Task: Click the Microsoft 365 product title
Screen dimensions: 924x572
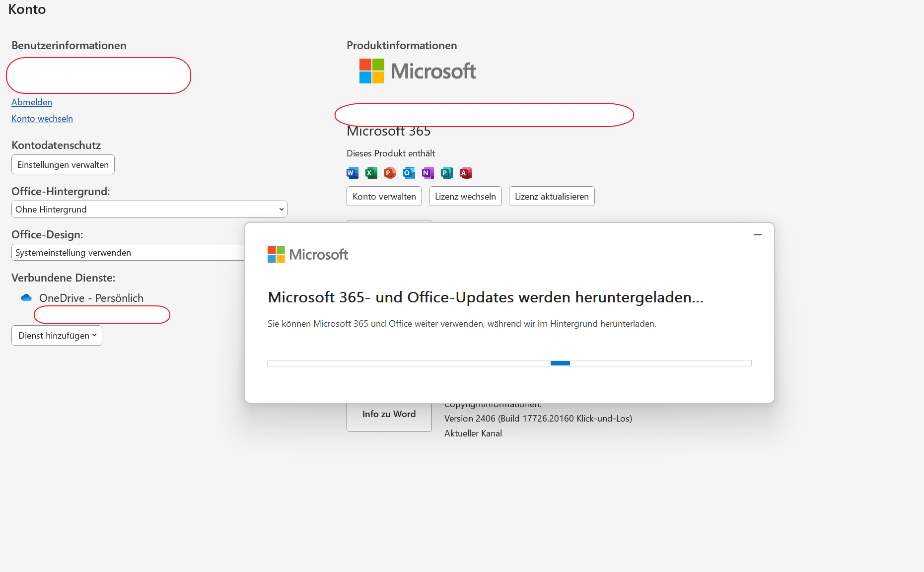Action: 389,132
